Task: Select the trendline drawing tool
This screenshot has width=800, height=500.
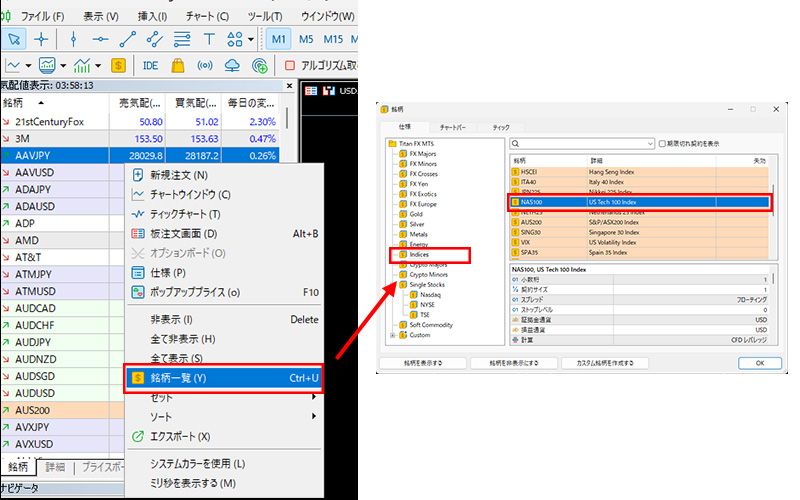Action: (x=127, y=39)
